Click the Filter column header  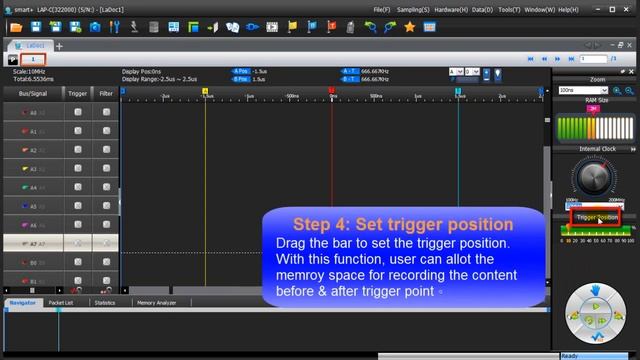tap(106, 93)
